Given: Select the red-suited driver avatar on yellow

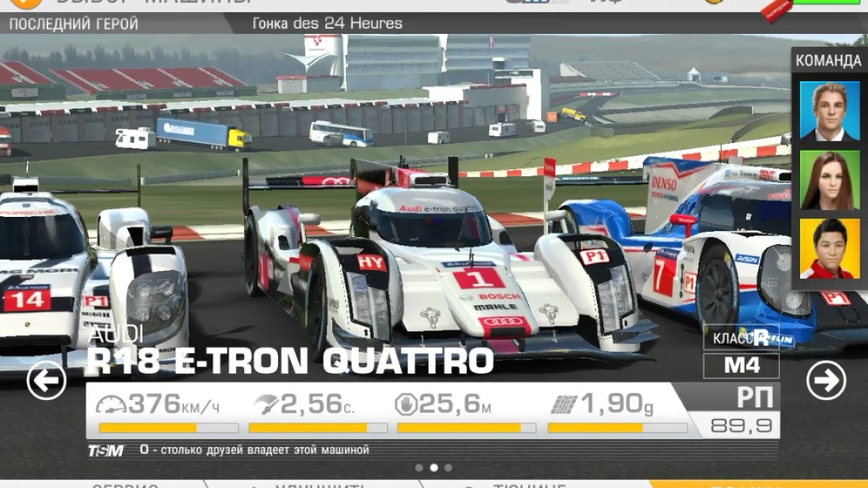Looking at the screenshot, I should click(x=830, y=249).
